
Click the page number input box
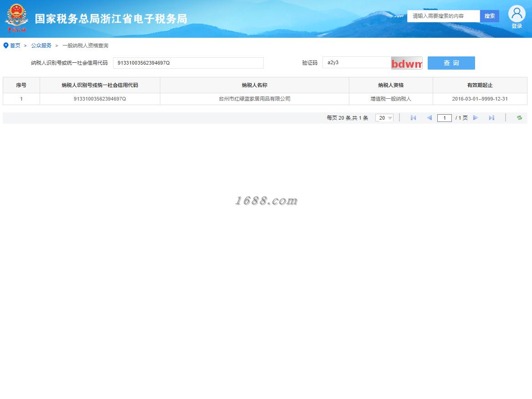[445, 118]
